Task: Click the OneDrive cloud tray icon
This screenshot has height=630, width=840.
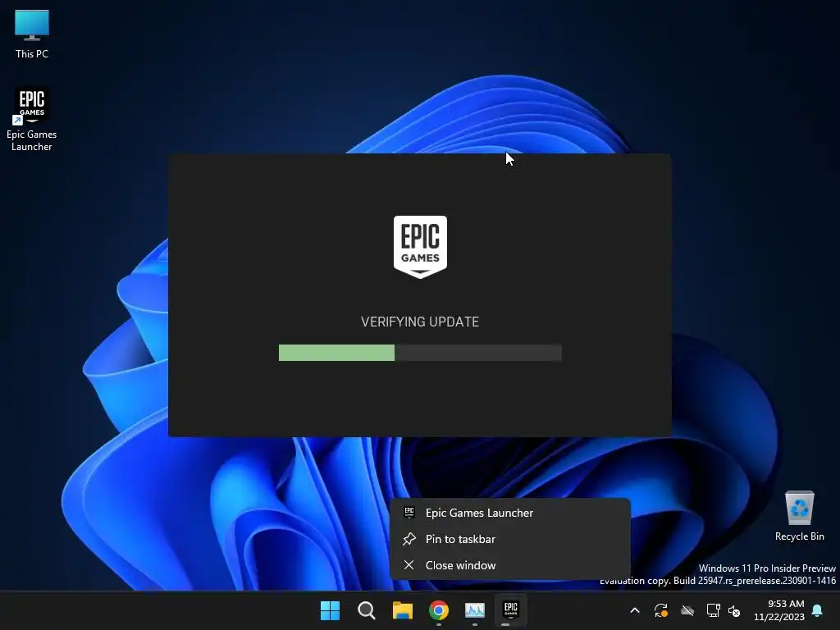Action: pos(687,610)
